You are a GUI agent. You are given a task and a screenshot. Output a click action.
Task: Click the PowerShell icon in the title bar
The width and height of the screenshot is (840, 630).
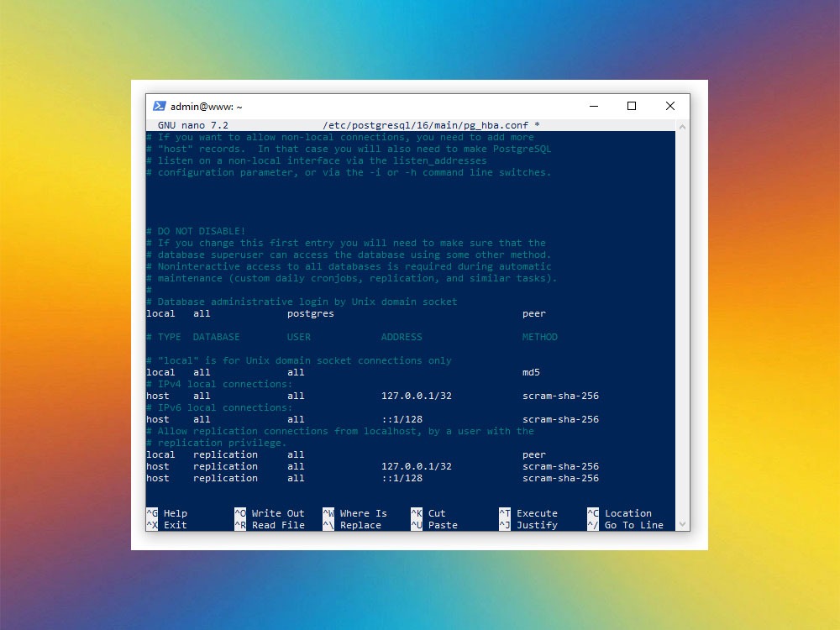tap(159, 106)
